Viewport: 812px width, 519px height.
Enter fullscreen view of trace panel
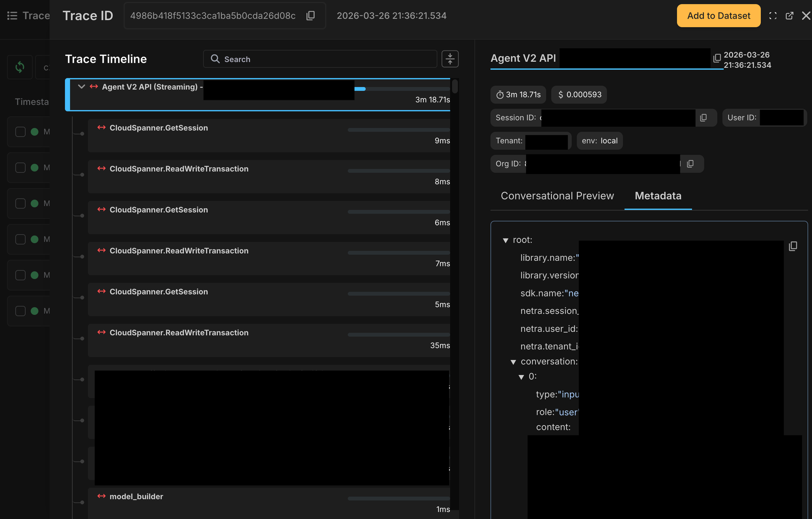click(773, 15)
